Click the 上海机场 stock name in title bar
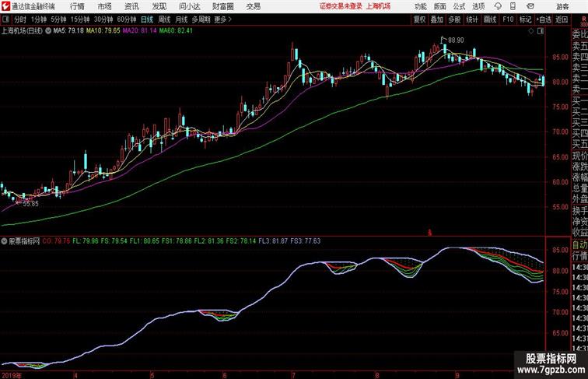Screen dimensions: 588x379 pos(378,6)
